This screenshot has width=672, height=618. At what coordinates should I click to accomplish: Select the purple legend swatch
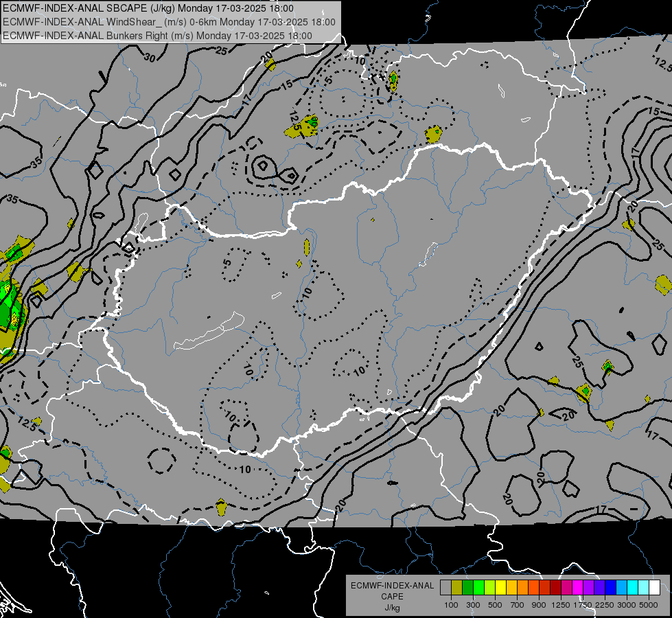[x=588, y=587]
